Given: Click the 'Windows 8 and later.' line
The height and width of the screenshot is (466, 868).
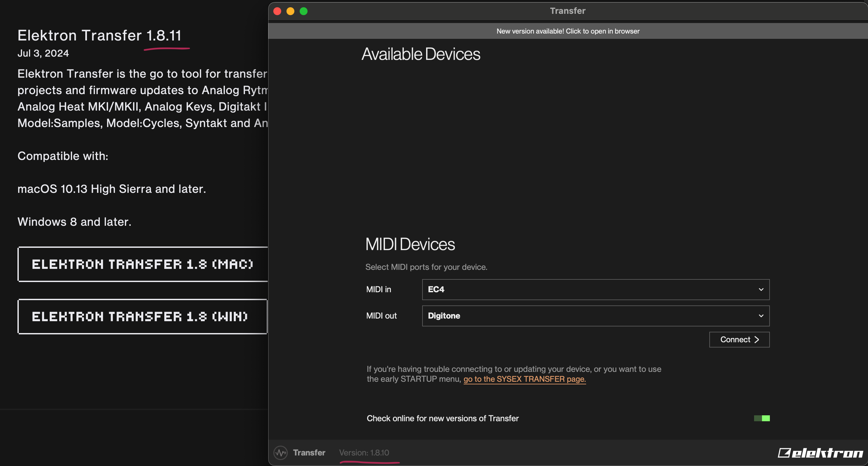Looking at the screenshot, I should (74, 221).
